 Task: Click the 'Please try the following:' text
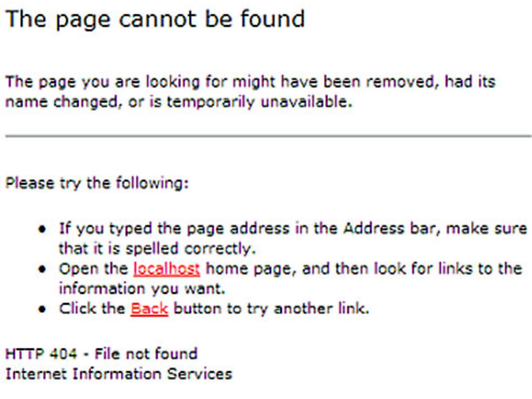point(97,183)
